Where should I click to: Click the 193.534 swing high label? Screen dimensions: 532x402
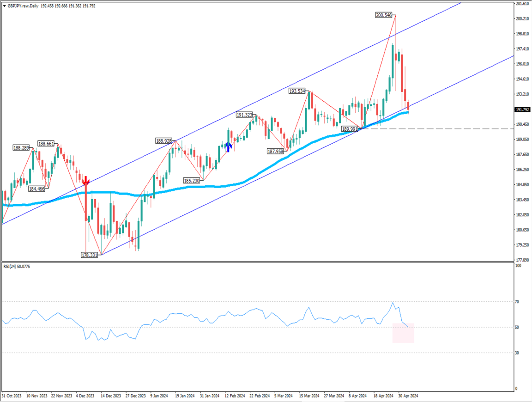point(297,91)
